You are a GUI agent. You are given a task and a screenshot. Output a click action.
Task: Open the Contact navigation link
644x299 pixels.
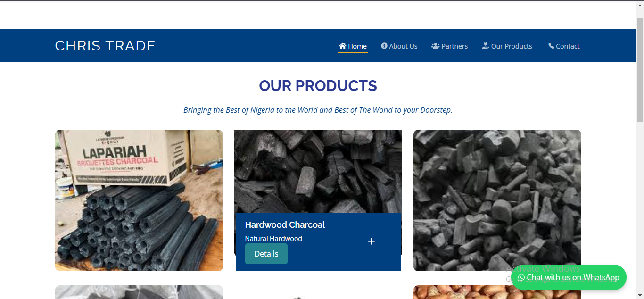[564, 46]
